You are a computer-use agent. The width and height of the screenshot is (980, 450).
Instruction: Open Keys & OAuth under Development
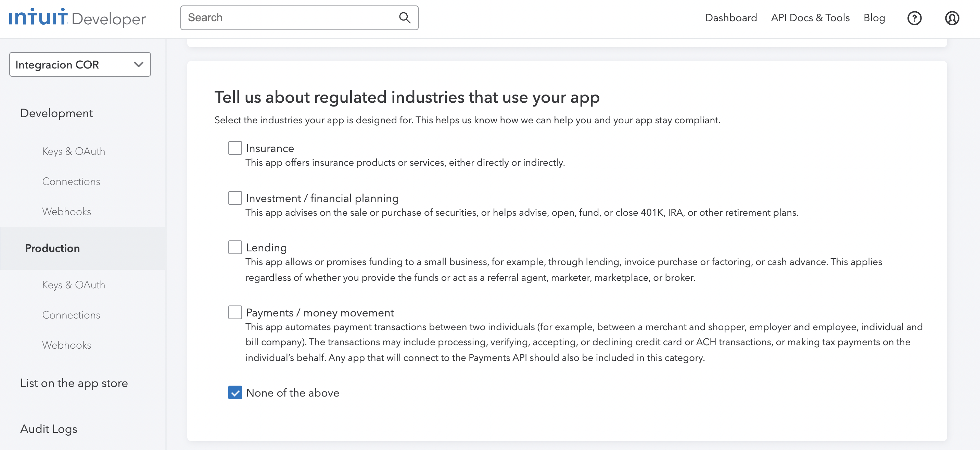pos(74,151)
